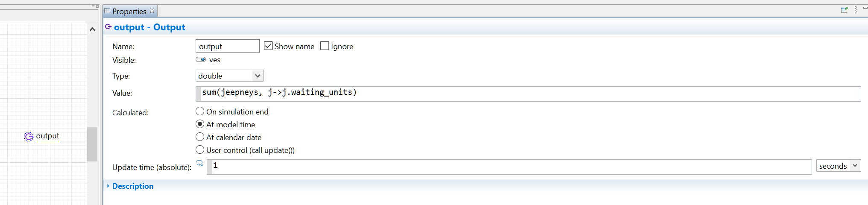Click the Output icon in properties header

click(x=108, y=27)
